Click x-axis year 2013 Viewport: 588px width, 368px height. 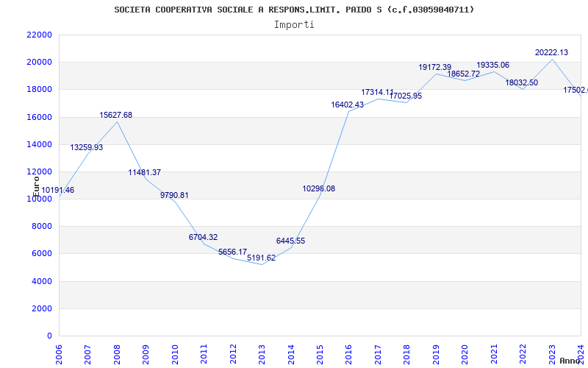point(262,355)
